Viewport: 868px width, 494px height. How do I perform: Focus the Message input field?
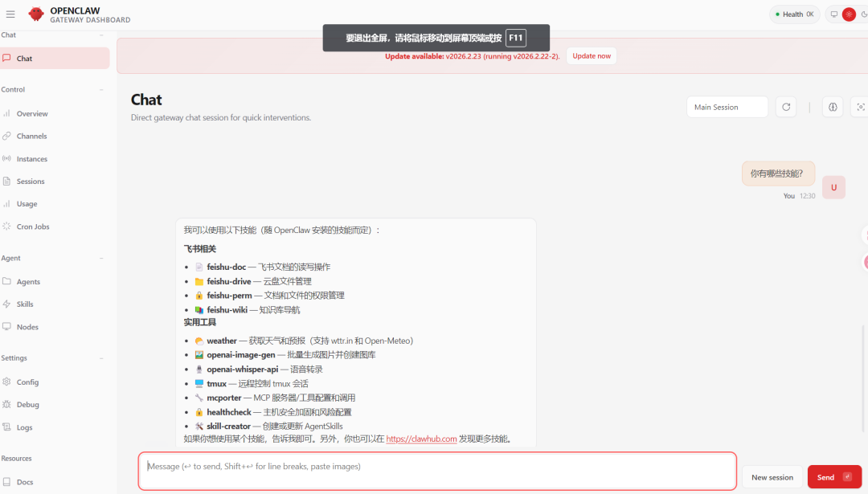pyautogui.click(x=437, y=471)
